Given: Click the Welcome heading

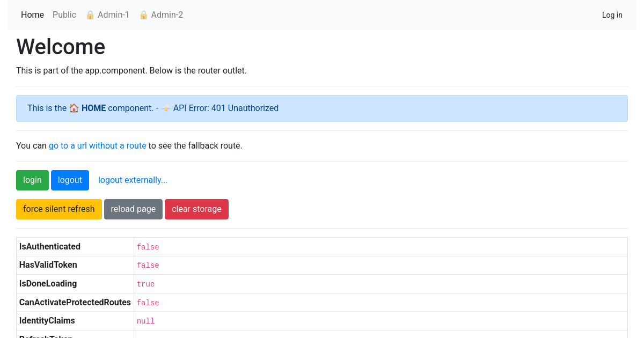Looking at the screenshot, I should tap(61, 47).
